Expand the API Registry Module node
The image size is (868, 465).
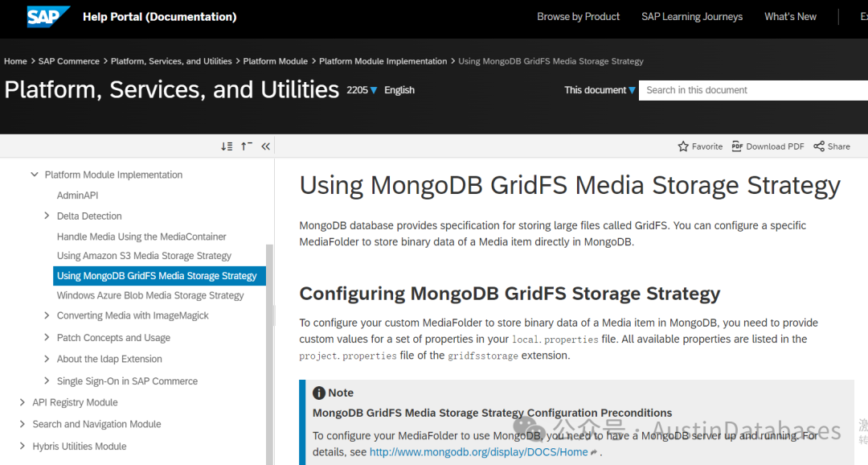(x=23, y=402)
